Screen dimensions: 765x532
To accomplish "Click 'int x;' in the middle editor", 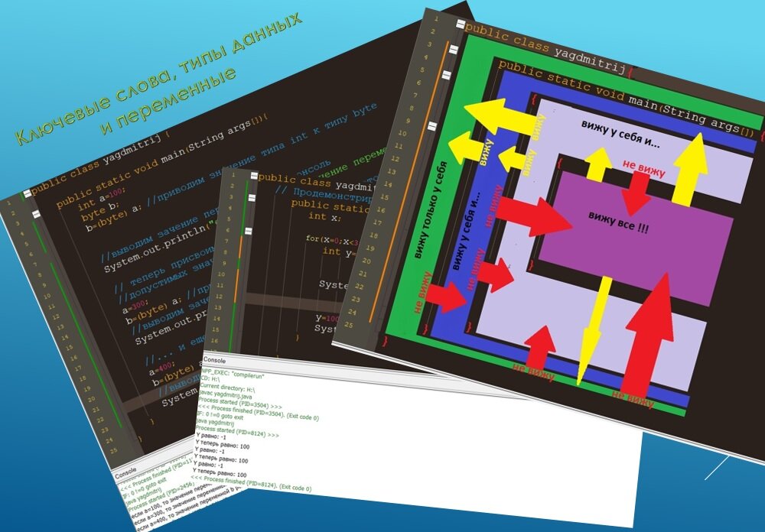I will (324, 216).
